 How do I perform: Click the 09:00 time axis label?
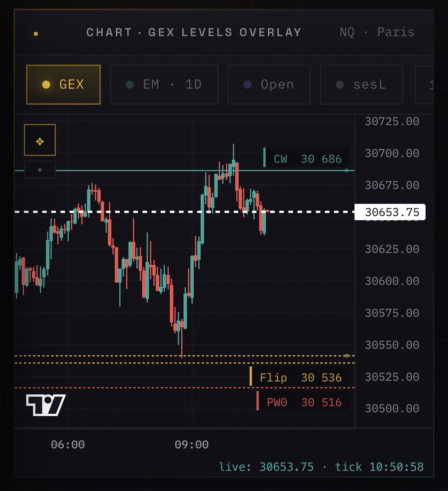click(x=192, y=444)
